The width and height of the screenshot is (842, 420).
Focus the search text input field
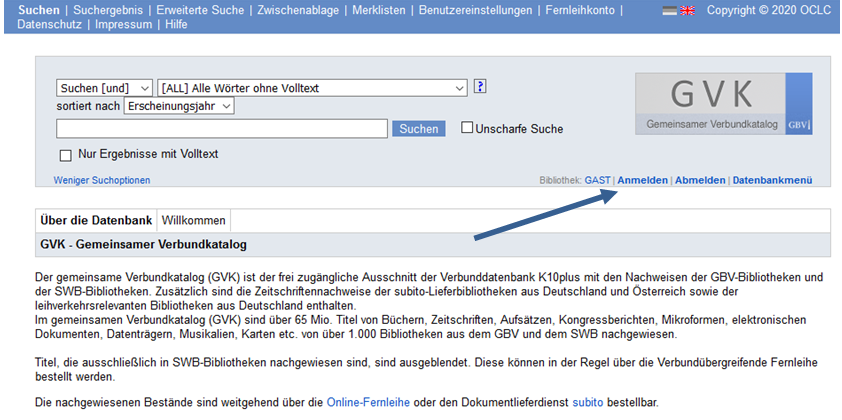pos(222,129)
